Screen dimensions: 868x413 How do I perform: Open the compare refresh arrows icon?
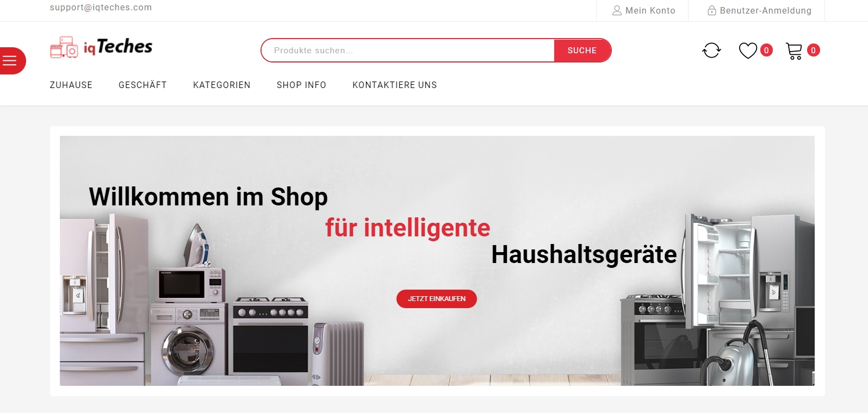711,51
